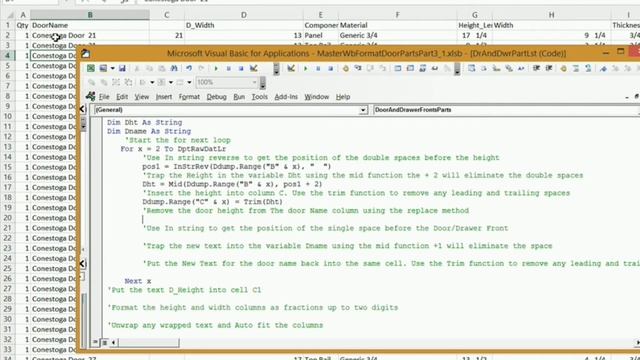Screen dimensions: 640x360
Task: Click the Call Stack icon
Action: point(447,68)
